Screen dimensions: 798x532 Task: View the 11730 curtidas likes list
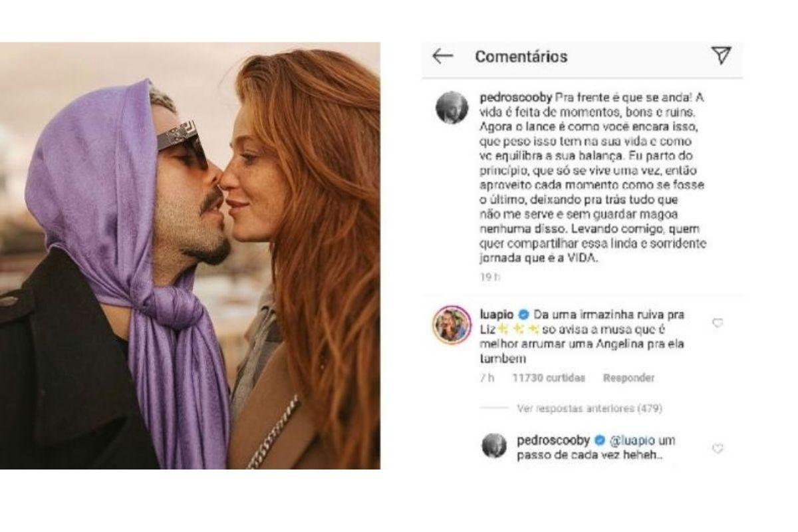point(549,378)
